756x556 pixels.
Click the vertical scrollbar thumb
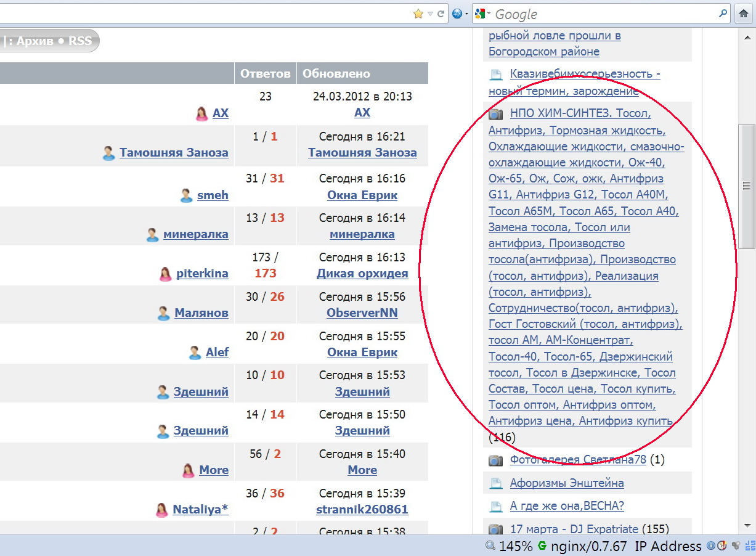(747, 185)
